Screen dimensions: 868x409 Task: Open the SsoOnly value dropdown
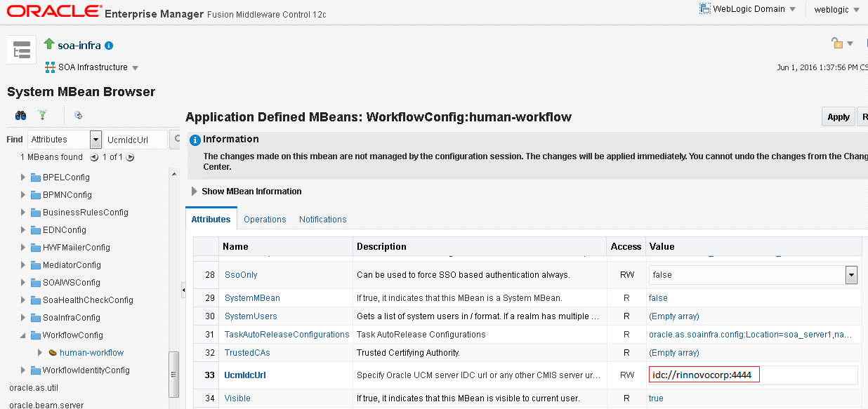tap(851, 274)
